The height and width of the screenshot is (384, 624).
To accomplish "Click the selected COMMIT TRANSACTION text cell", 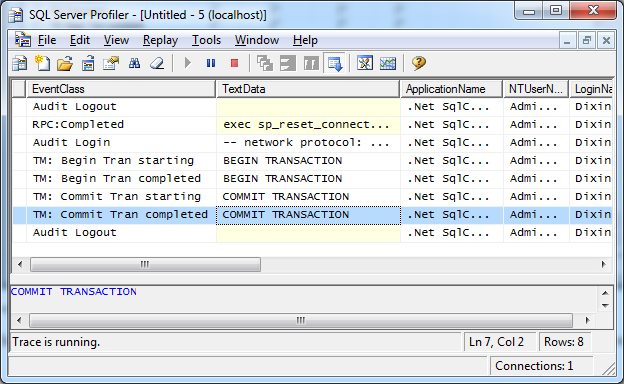I will [308, 215].
